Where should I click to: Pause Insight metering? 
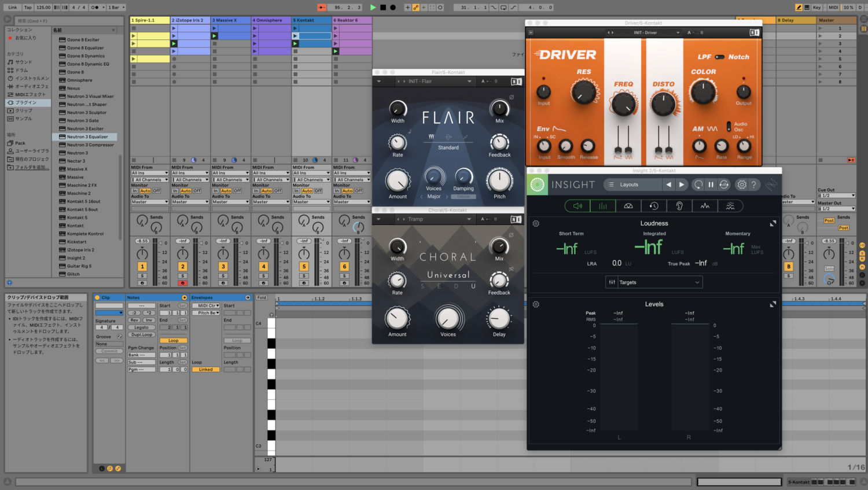(x=711, y=185)
